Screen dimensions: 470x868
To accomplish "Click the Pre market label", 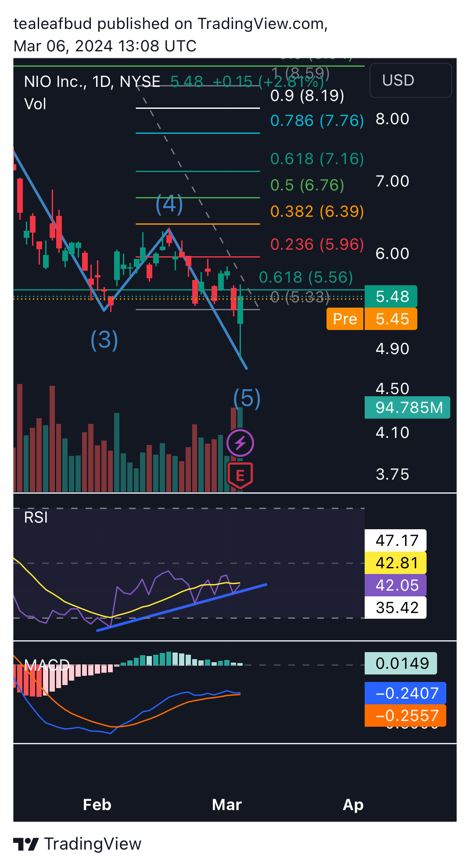I will (x=345, y=319).
